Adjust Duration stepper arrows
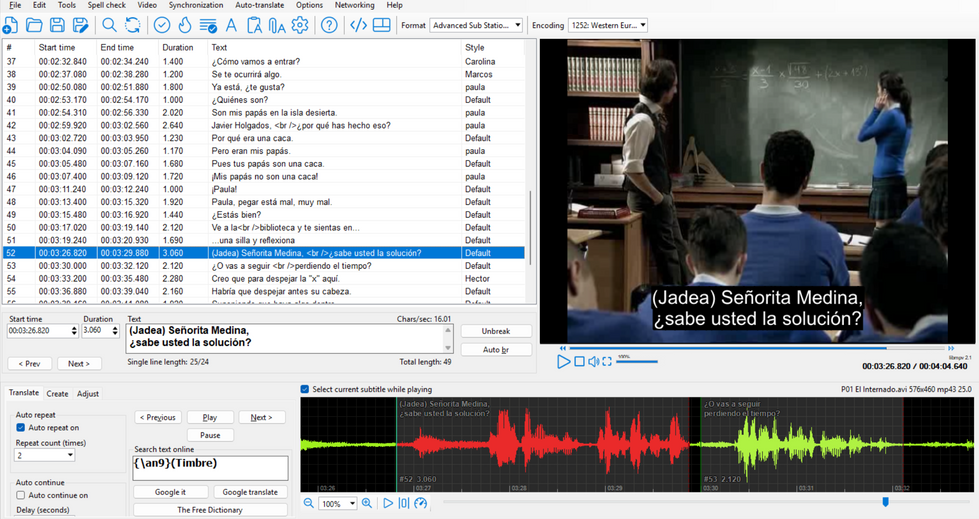 115,330
